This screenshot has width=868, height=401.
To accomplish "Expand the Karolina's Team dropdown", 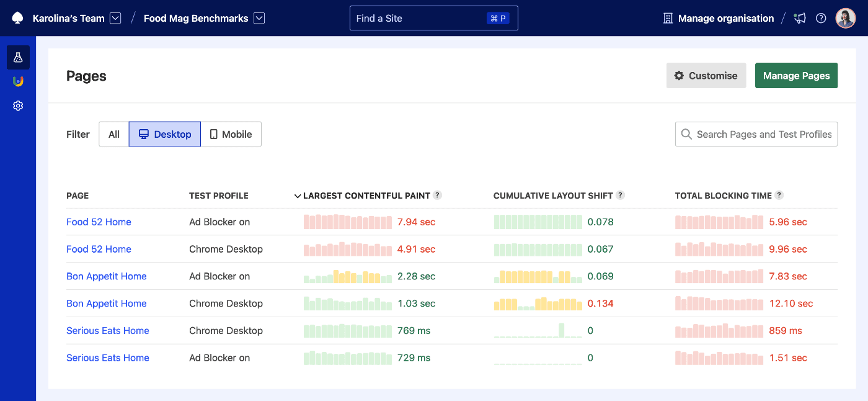I will pyautogui.click(x=115, y=18).
